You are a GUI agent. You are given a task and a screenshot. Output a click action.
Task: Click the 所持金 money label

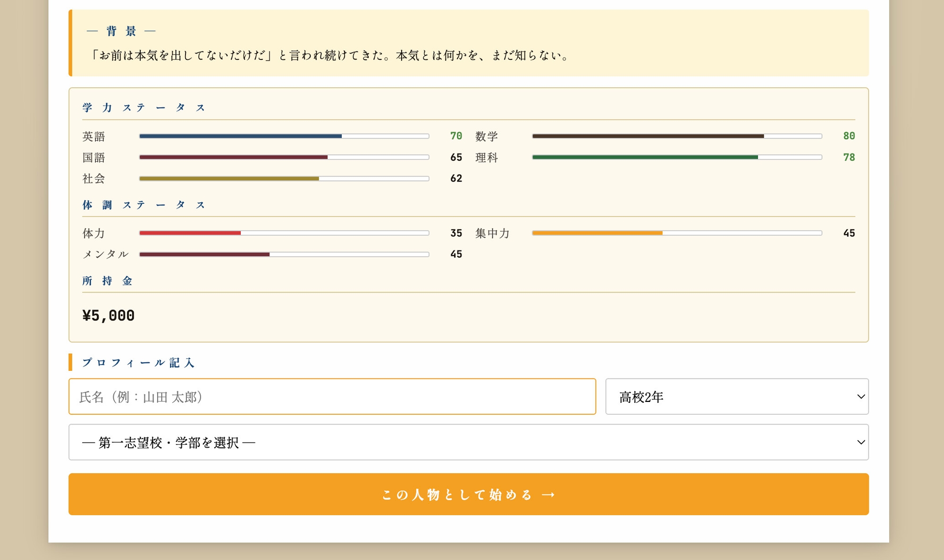[x=108, y=281]
